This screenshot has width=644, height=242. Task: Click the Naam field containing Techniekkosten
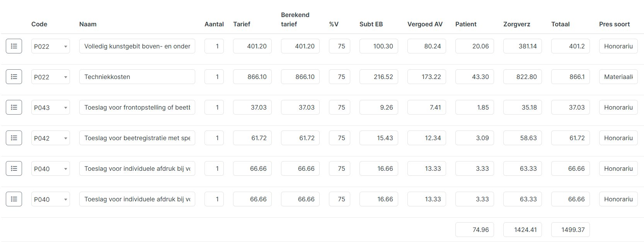137,76
